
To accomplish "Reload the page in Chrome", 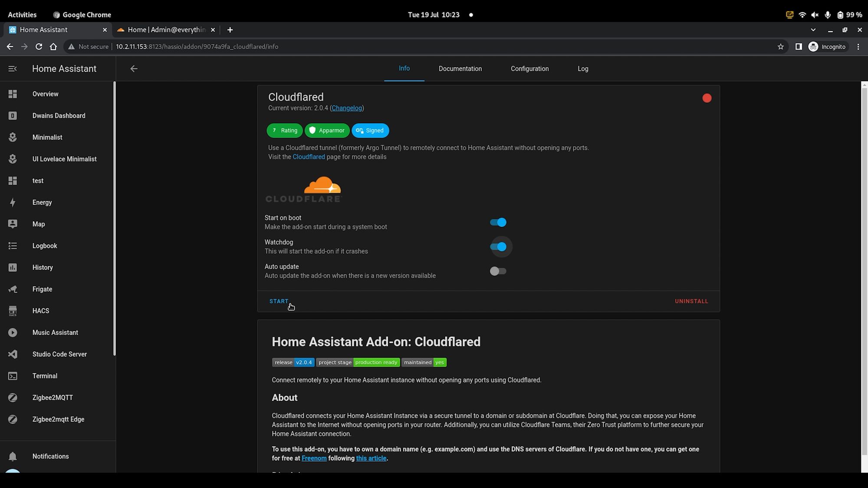I will click(39, 46).
